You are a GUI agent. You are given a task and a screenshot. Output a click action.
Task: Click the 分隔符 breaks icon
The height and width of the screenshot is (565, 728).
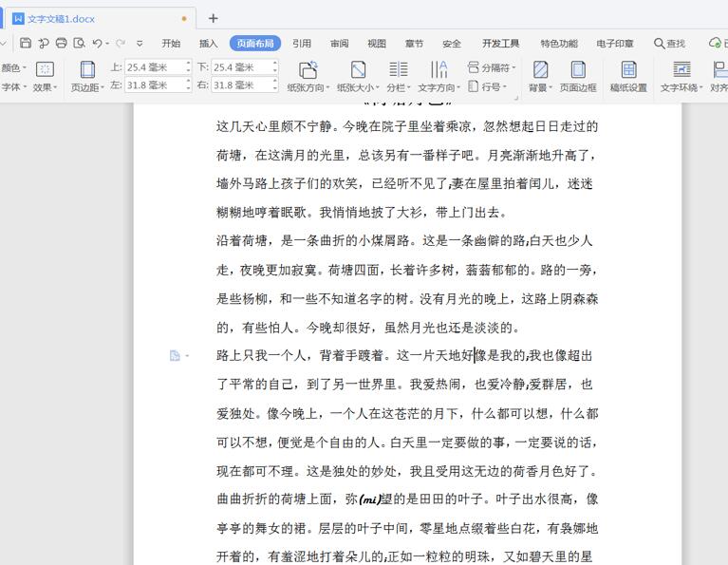[x=473, y=67]
